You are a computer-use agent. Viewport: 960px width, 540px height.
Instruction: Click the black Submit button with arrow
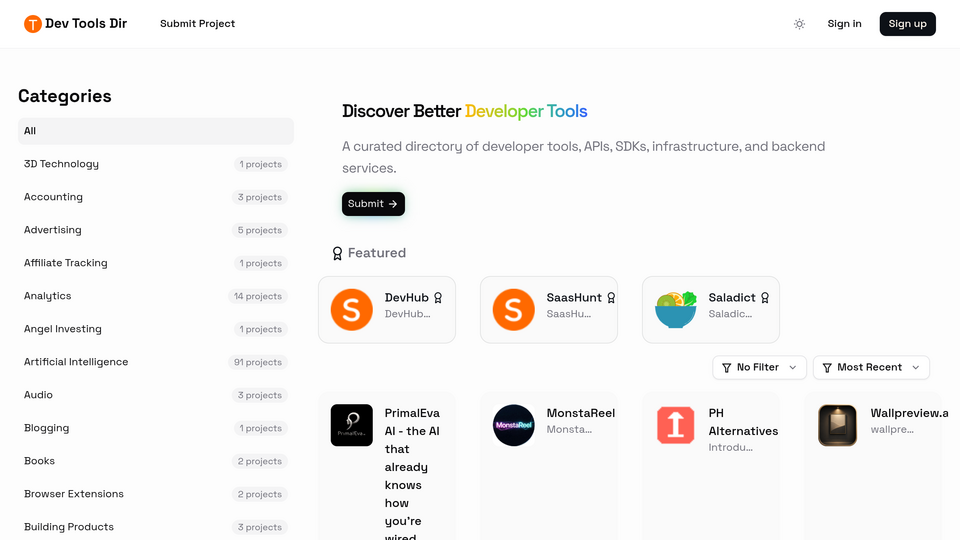tap(373, 204)
